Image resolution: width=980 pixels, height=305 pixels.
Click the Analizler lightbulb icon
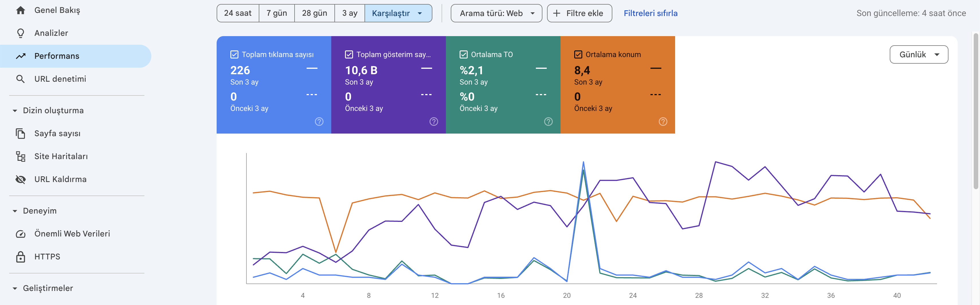21,33
